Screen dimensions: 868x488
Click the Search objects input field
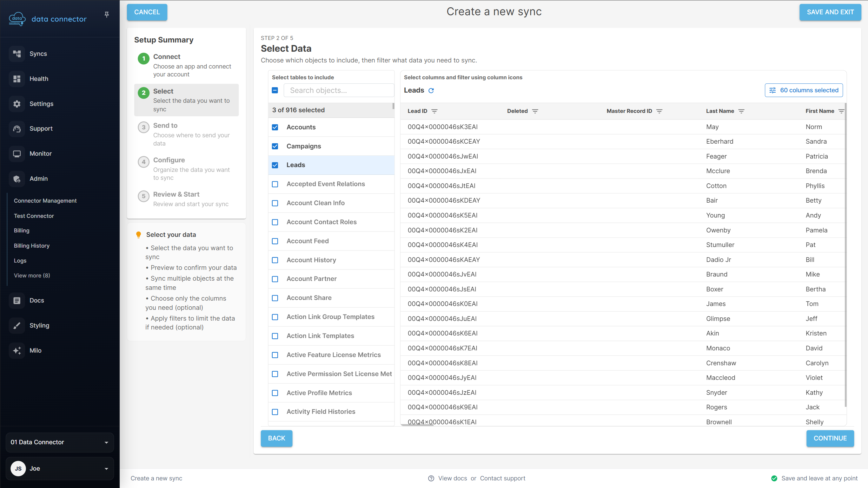[339, 90]
